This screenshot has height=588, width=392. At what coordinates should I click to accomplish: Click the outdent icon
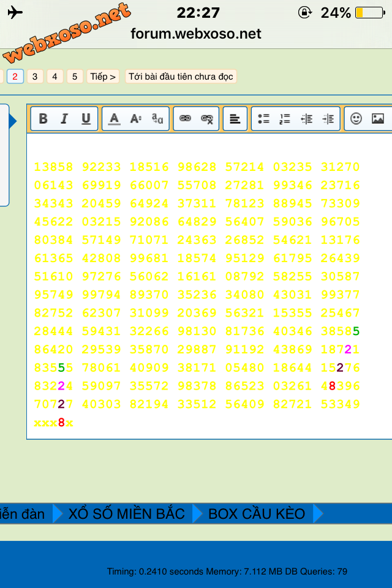point(307,119)
